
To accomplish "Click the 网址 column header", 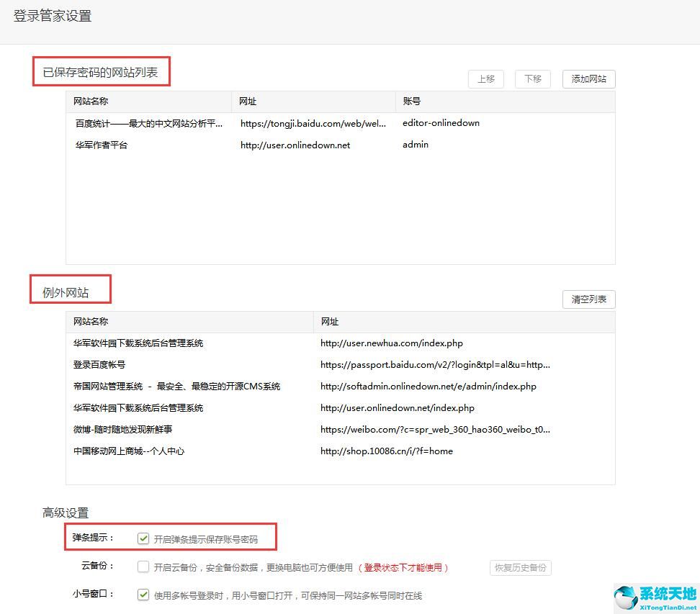I will [x=246, y=101].
